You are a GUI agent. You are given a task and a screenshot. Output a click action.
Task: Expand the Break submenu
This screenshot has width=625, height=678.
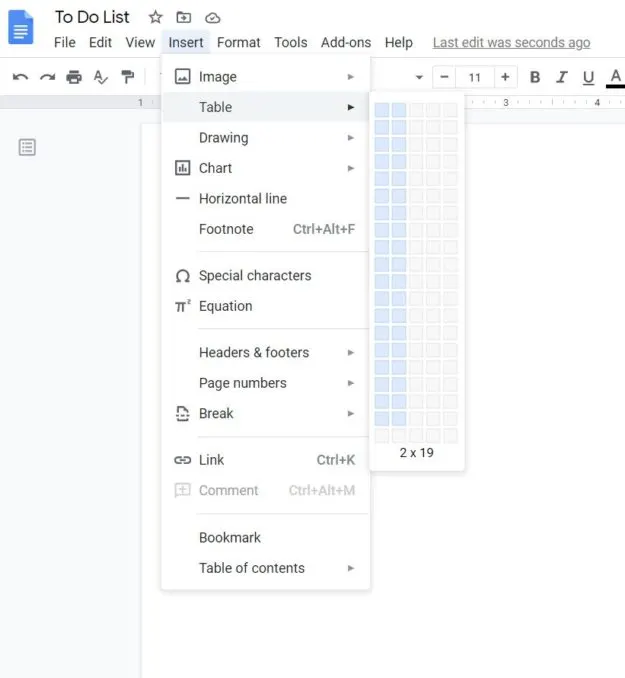[x=266, y=413]
